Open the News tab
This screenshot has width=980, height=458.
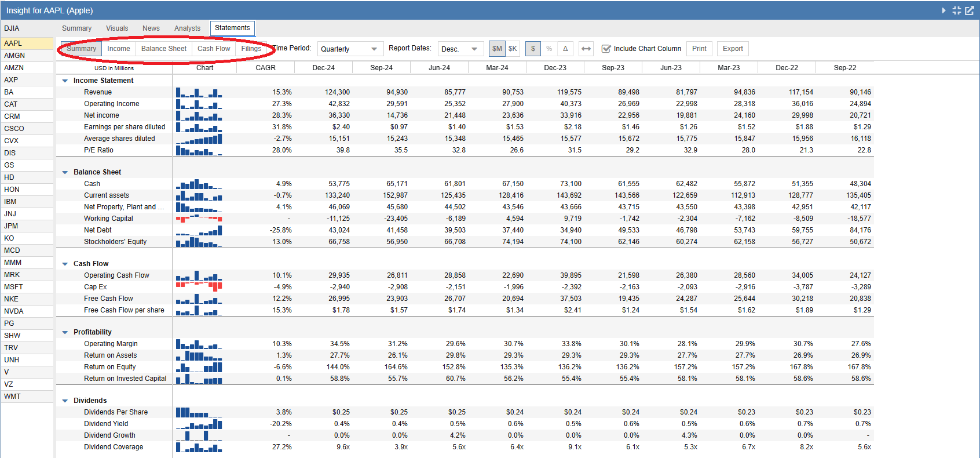tap(151, 28)
